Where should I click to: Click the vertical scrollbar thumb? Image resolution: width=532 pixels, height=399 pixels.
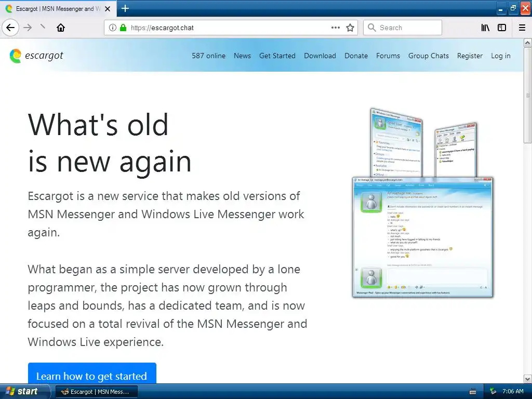[x=528, y=96]
